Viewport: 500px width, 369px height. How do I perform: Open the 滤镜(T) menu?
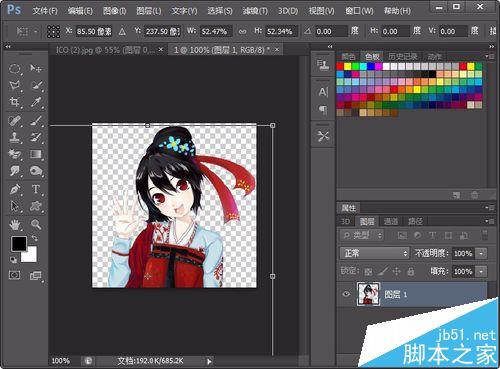(255, 11)
